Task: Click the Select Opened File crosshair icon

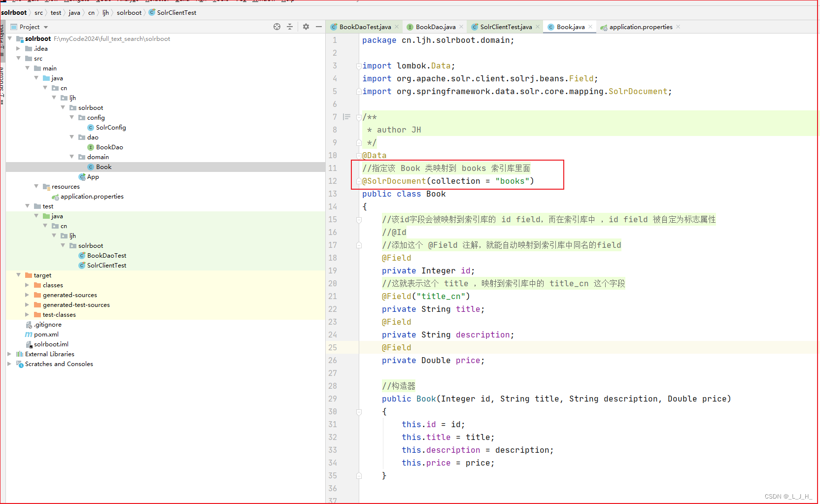Action: tap(276, 27)
